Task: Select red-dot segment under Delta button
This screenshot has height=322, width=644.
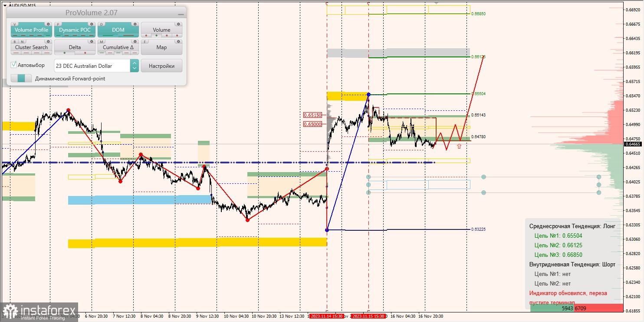Action: [85, 53]
